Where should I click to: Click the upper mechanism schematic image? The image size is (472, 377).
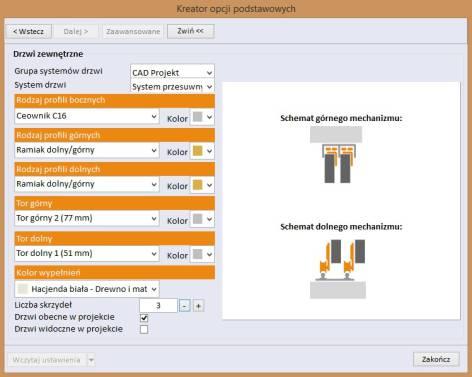(x=336, y=155)
